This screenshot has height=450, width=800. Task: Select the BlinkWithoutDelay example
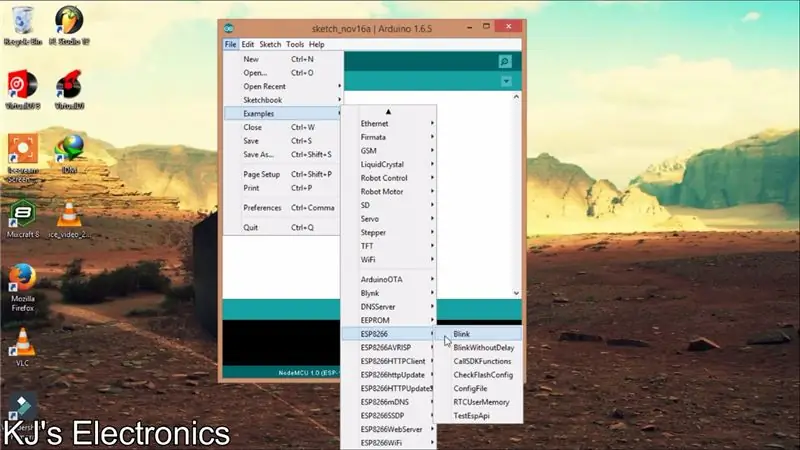click(x=479, y=347)
